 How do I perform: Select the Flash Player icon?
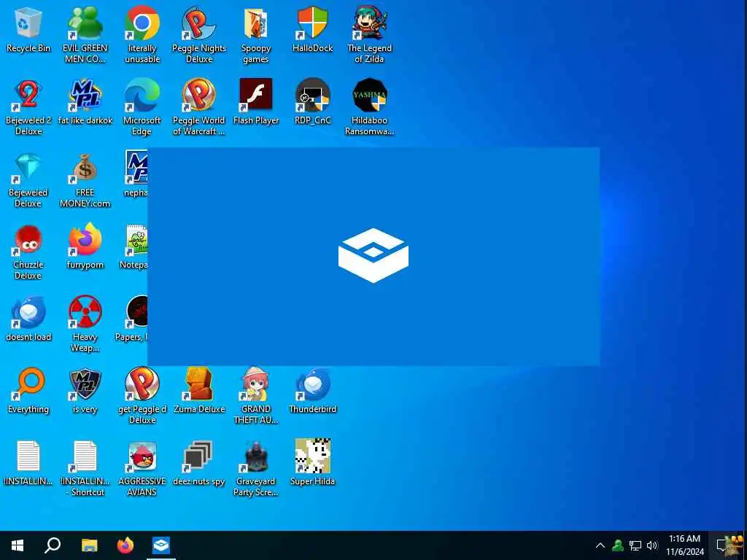click(x=256, y=102)
